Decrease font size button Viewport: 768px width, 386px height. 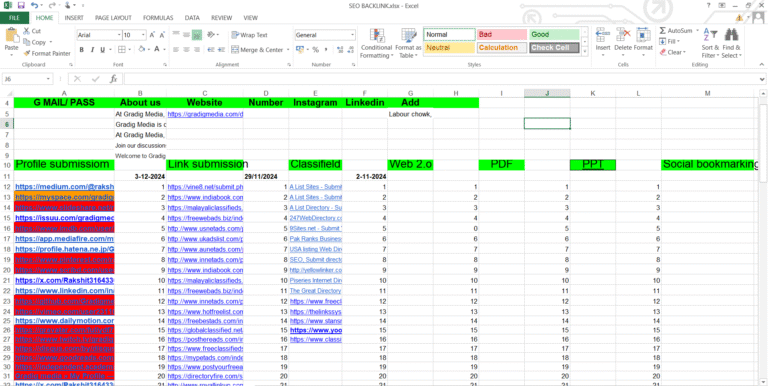162,35
